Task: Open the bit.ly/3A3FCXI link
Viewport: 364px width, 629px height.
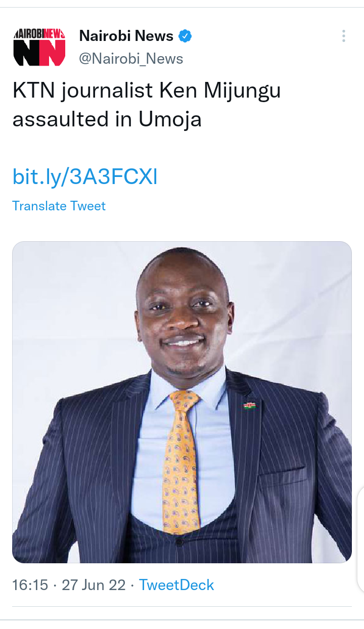Action: point(85,177)
